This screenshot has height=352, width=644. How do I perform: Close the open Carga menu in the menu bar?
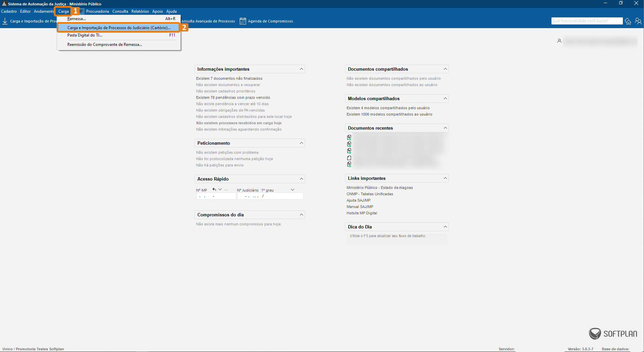[x=63, y=11]
